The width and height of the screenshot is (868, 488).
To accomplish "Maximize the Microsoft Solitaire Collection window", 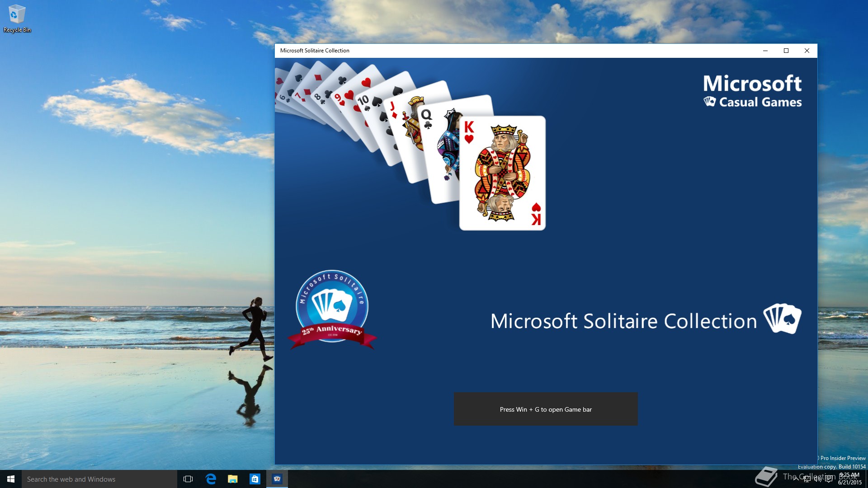I will [786, 51].
